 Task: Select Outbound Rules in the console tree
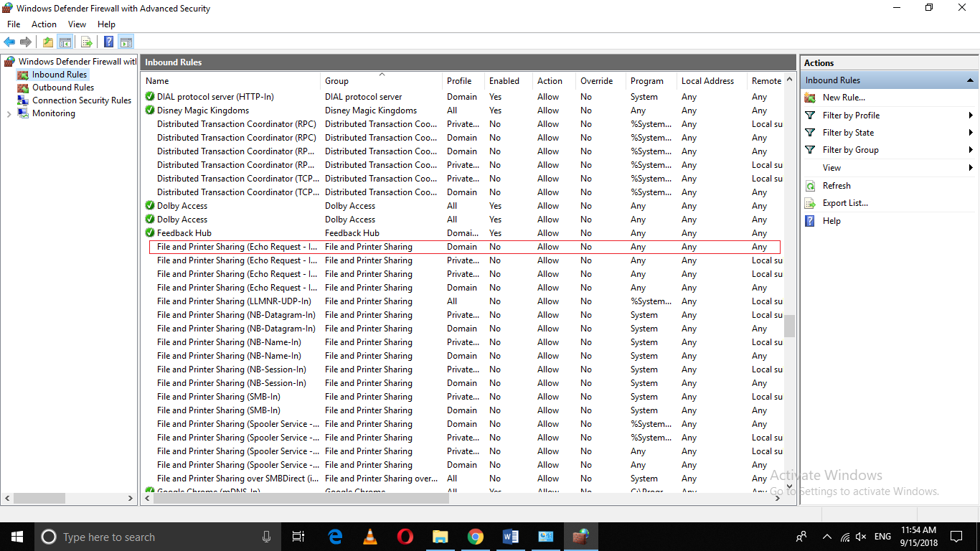pyautogui.click(x=64, y=87)
